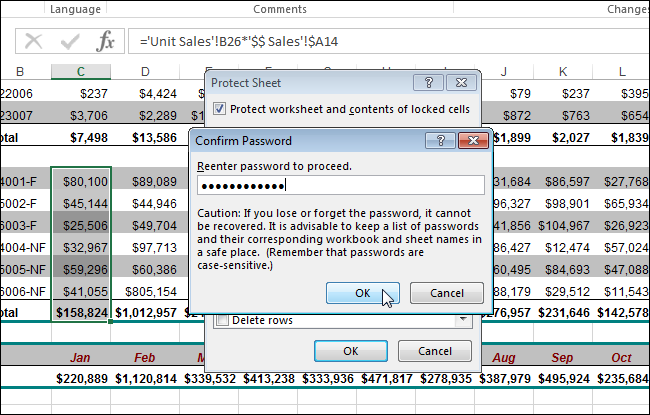Click total cell $231,646
Screen dimensions: 650x415
click(x=563, y=312)
